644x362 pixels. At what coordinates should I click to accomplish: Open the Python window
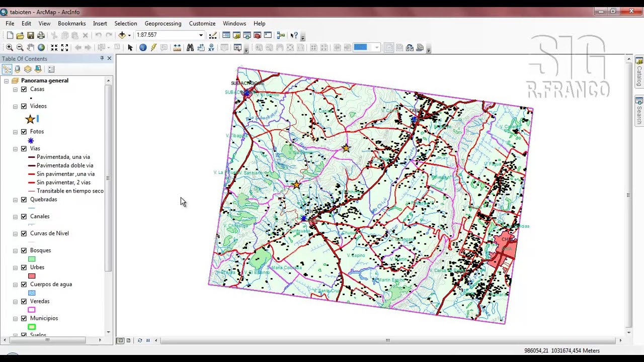[268, 35]
